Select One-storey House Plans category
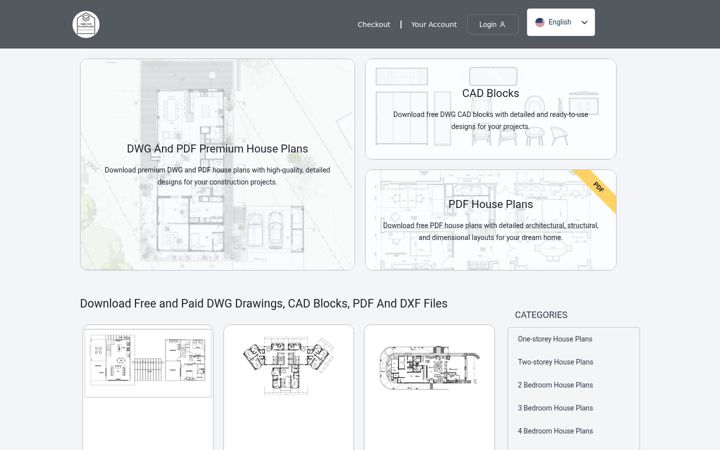This screenshot has height=450, width=720. coord(555,339)
